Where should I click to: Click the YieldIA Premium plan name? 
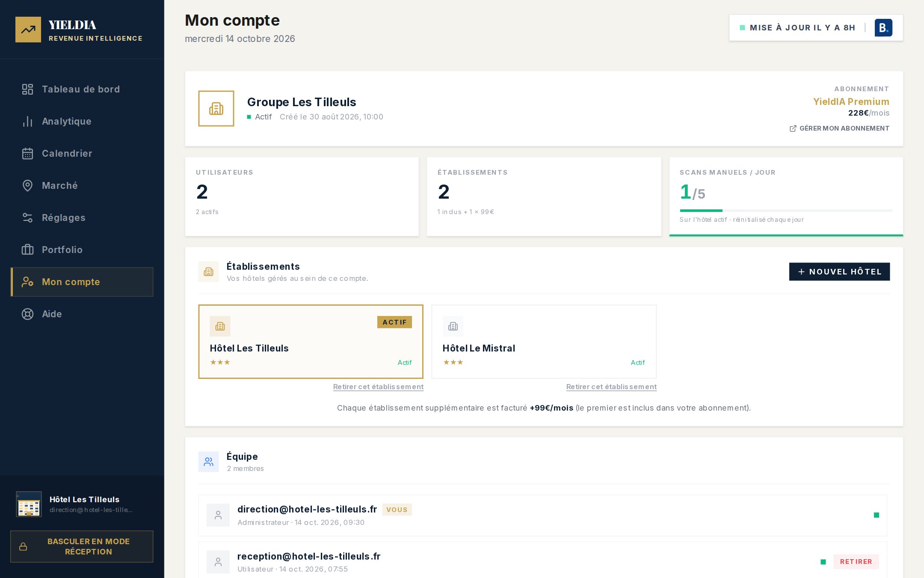click(x=851, y=101)
